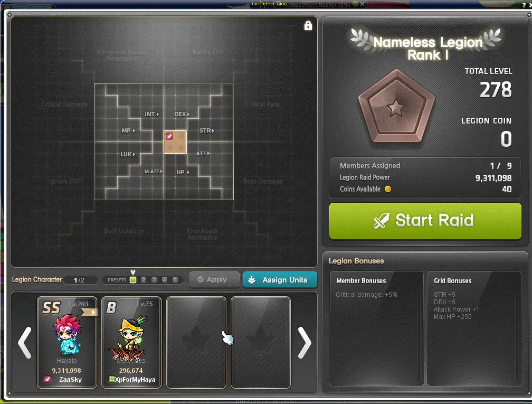Select preset 5

[175, 280]
